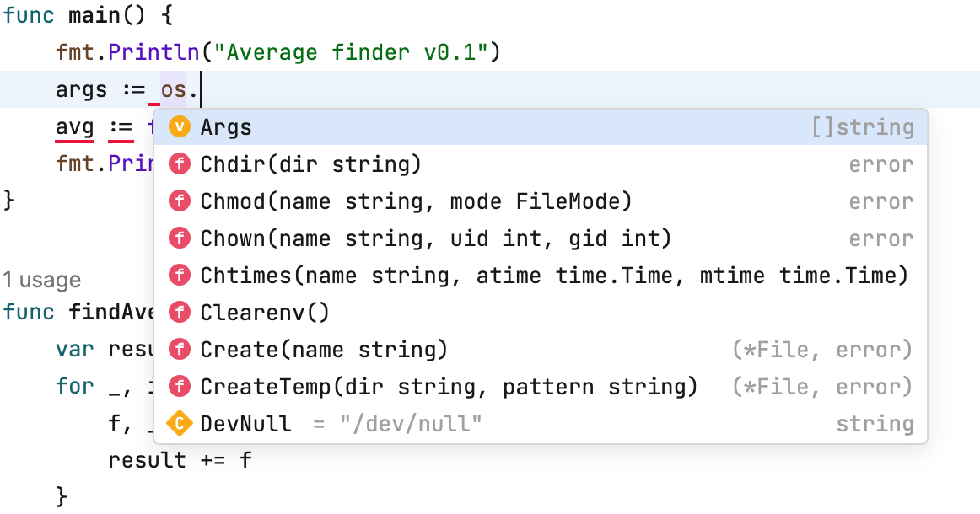Screen dimensions: 980x514
Task: Choose the DevNull constant suggestion
Action: [246, 424]
